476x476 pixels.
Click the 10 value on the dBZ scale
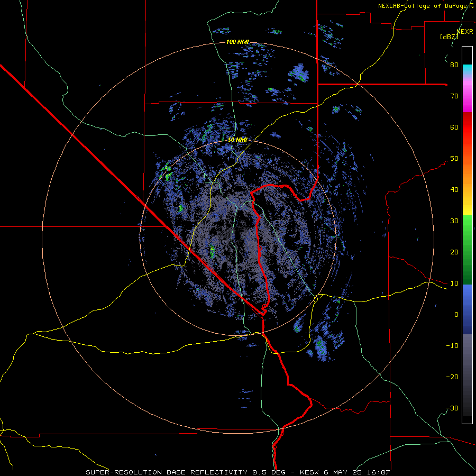coord(454,283)
